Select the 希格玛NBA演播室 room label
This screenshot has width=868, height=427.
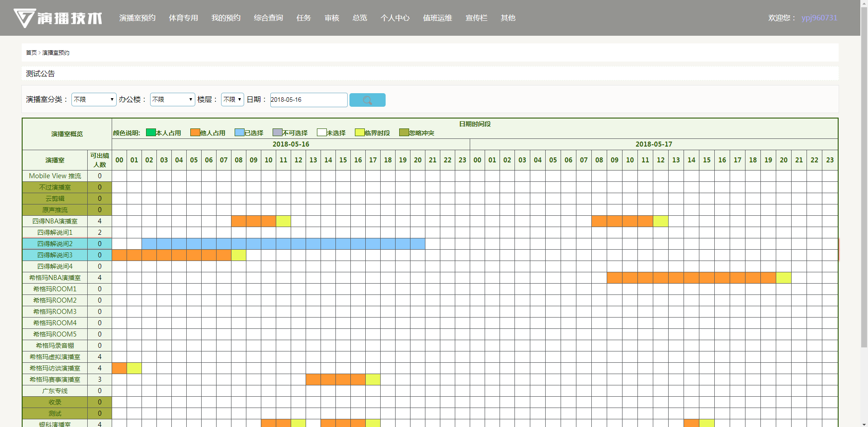[x=55, y=278]
